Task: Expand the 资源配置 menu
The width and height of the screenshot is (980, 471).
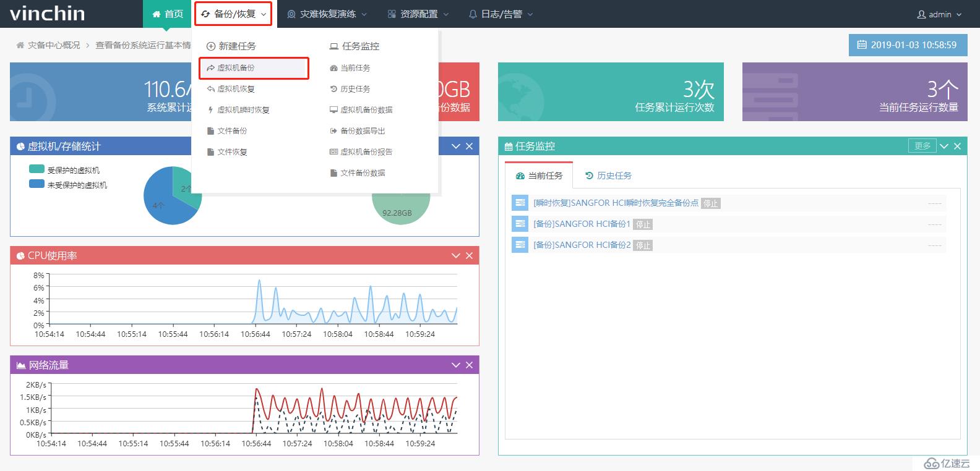Action: coord(418,14)
